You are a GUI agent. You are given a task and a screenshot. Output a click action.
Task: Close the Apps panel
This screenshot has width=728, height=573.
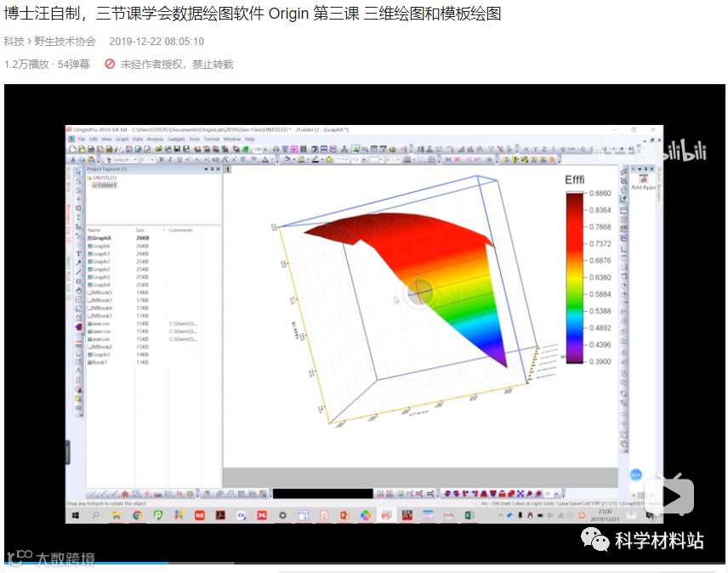point(651,169)
